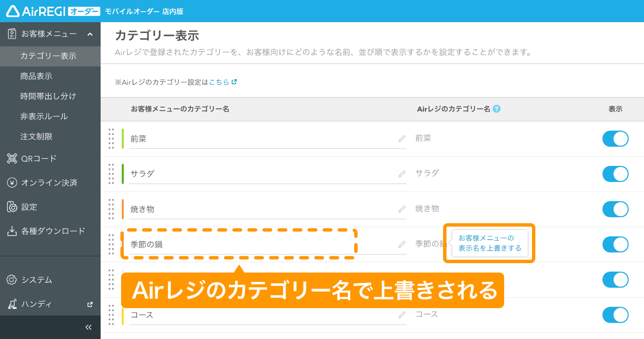Image resolution: width=644 pixels, height=339 pixels.
Task: Click the orange color bar of 焼き物
Action: pyautogui.click(x=123, y=209)
